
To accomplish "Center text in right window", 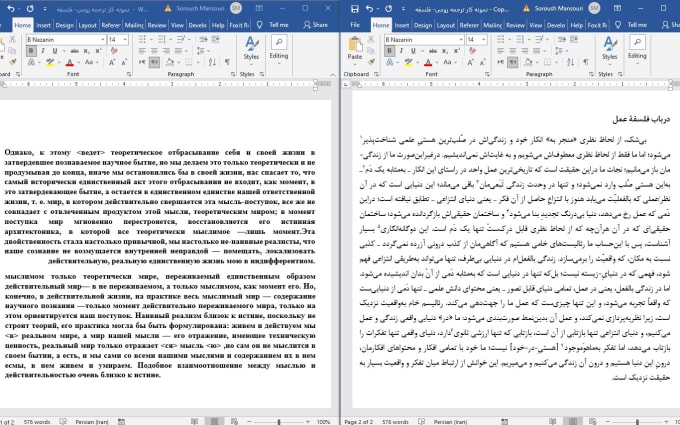I will coord(513,51).
